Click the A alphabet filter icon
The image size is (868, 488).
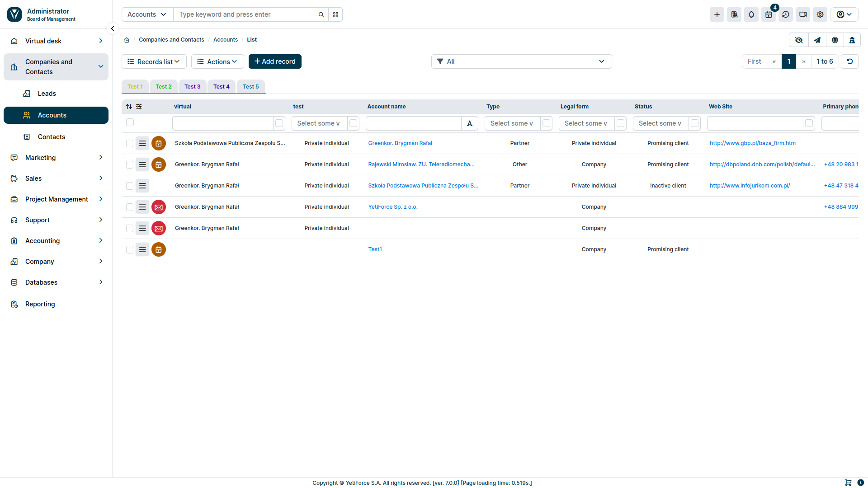coord(470,123)
